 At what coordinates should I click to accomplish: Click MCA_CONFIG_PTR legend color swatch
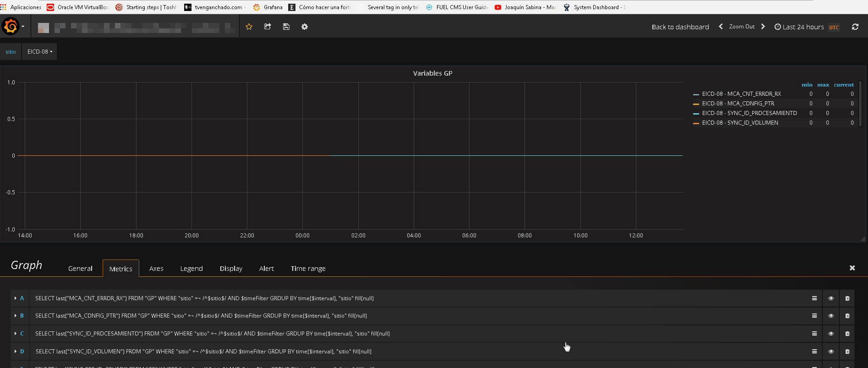(696, 104)
